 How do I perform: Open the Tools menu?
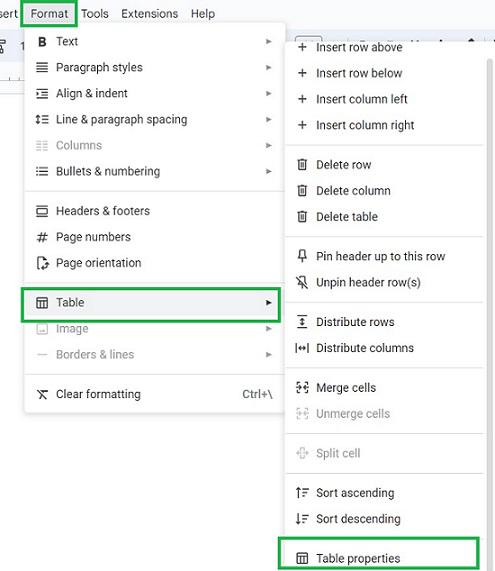(x=95, y=14)
